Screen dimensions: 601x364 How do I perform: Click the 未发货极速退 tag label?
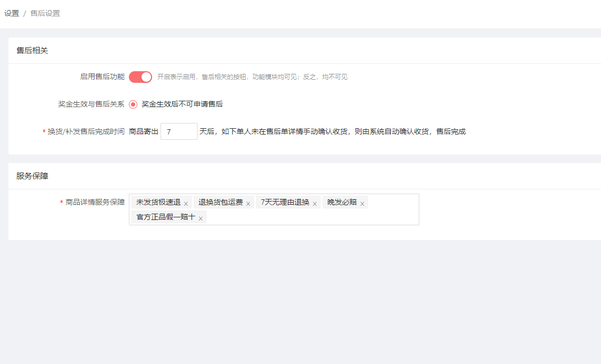[x=158, y=203]
